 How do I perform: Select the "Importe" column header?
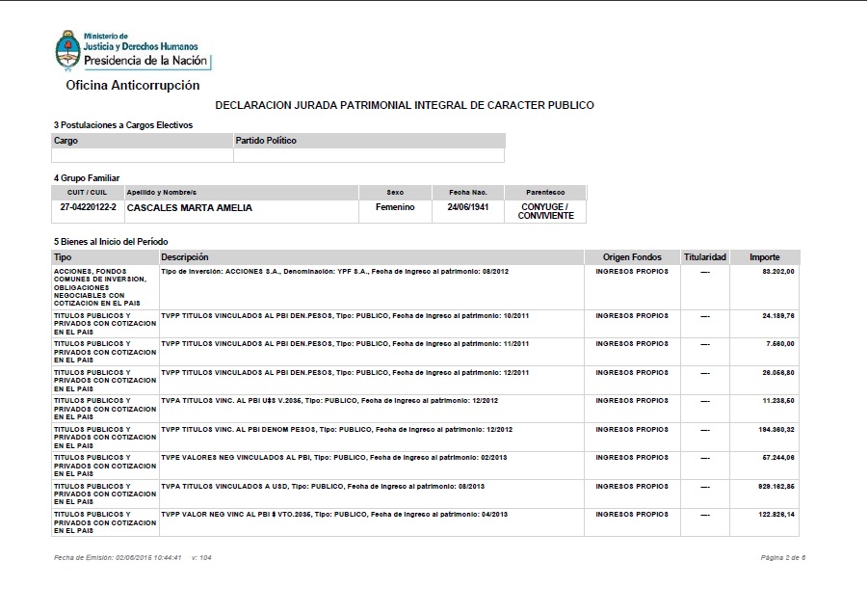coord(765,257)
